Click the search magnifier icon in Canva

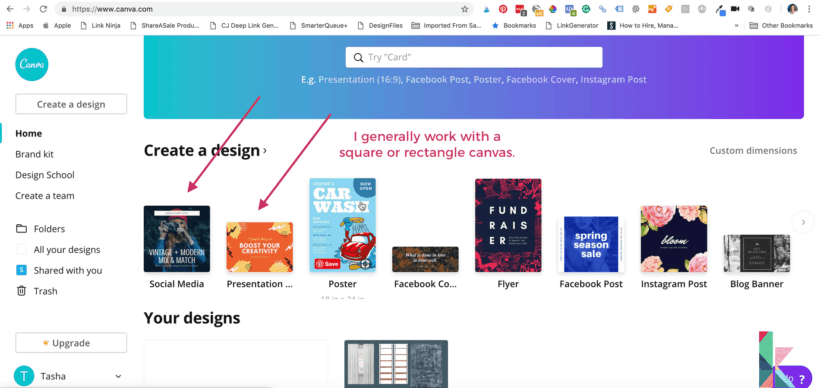[x=358, y=58]
